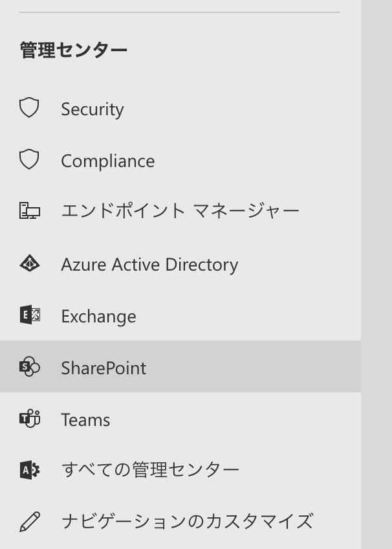This screenshot has height=549, width=392.
Task: Select エンドポイント マネージャー from the navigation
Action: 180,211
